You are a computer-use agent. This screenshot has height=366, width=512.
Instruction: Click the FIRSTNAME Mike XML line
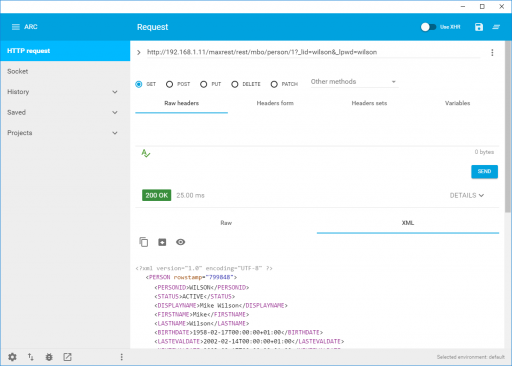pos(202,314)
